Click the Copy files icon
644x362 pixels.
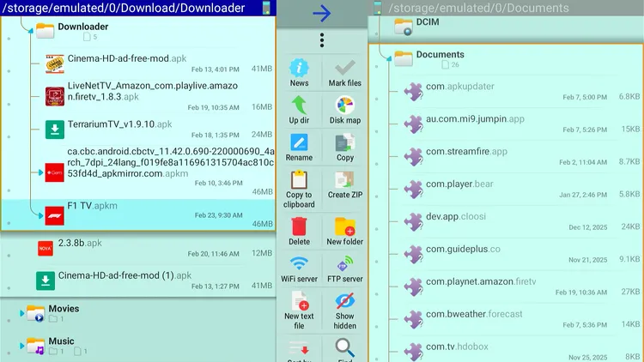[344, 142]
